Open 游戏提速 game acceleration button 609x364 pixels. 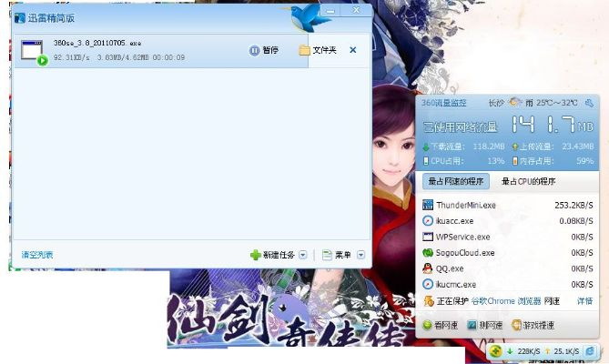[x=533, y=325]
